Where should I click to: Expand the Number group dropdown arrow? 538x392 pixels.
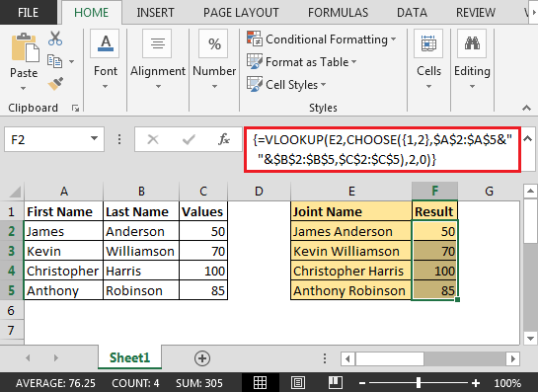point(214,86)
